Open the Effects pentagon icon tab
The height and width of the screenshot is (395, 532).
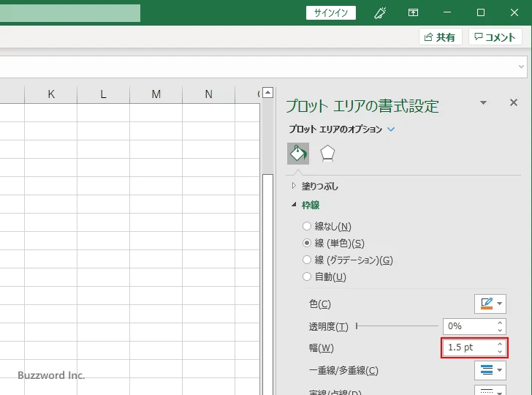click(327, 153)
